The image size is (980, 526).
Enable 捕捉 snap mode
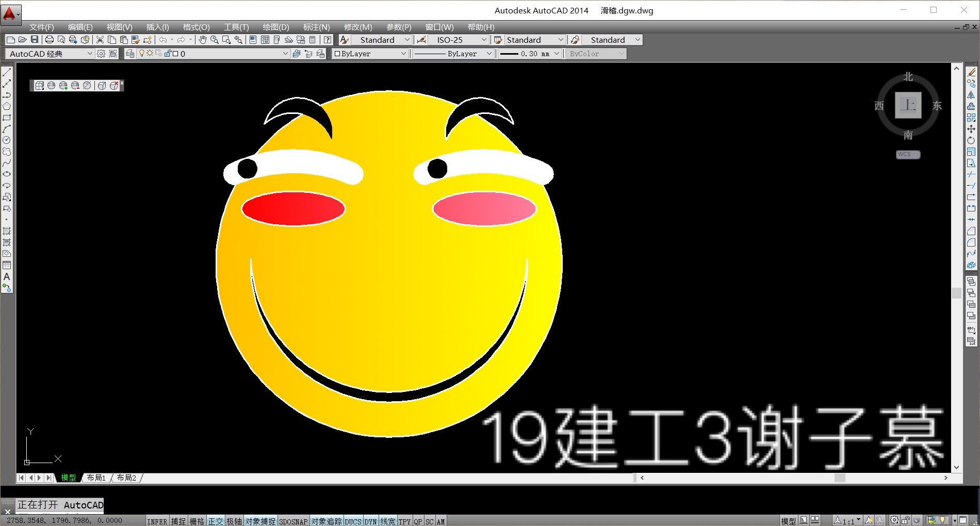click(x=178, y=521)
